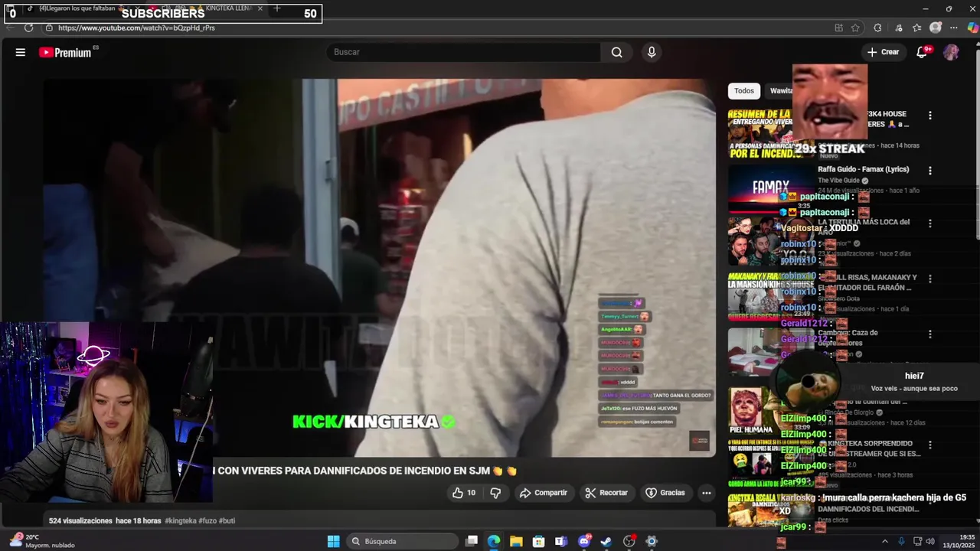
Task: Open Task View on taskbar
Action: pos(472,541)
